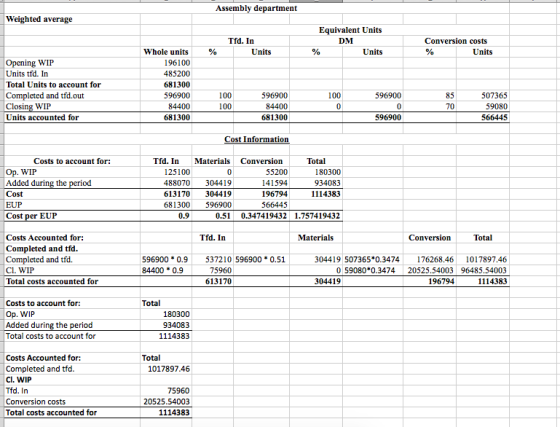
Task: Click the conversion amount 176268.46
Action: 435,260
